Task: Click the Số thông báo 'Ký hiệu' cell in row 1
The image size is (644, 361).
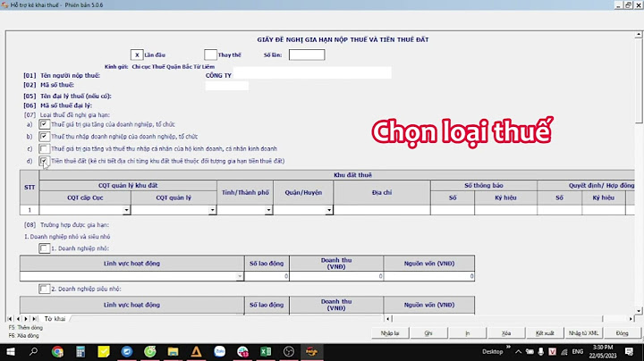Action: (x=505, y=210)
